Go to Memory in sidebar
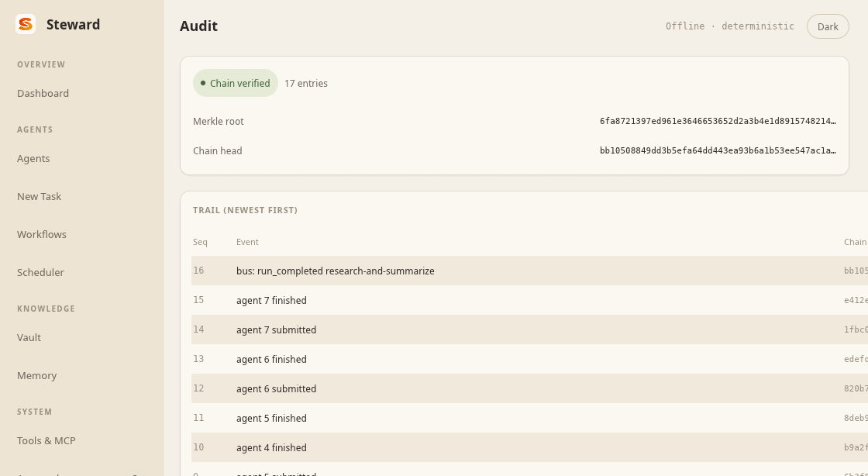The width and height of the screenshot is (868, 476). [36, 376]
